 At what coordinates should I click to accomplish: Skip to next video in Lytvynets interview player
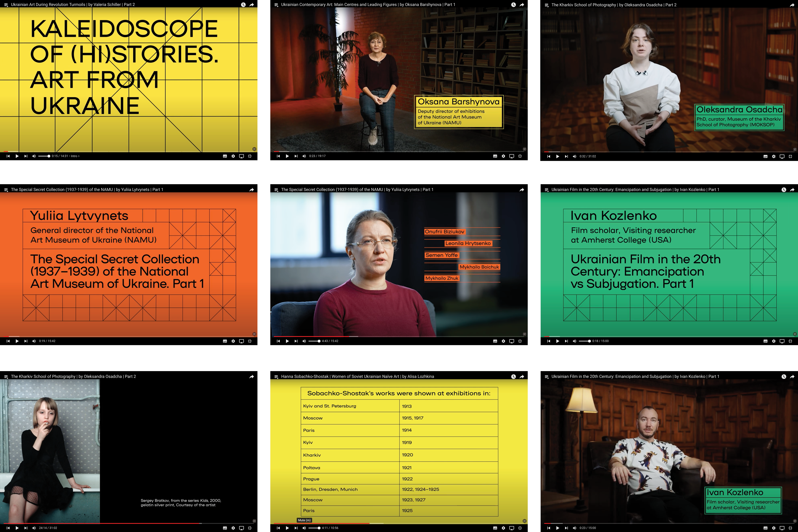296,341
